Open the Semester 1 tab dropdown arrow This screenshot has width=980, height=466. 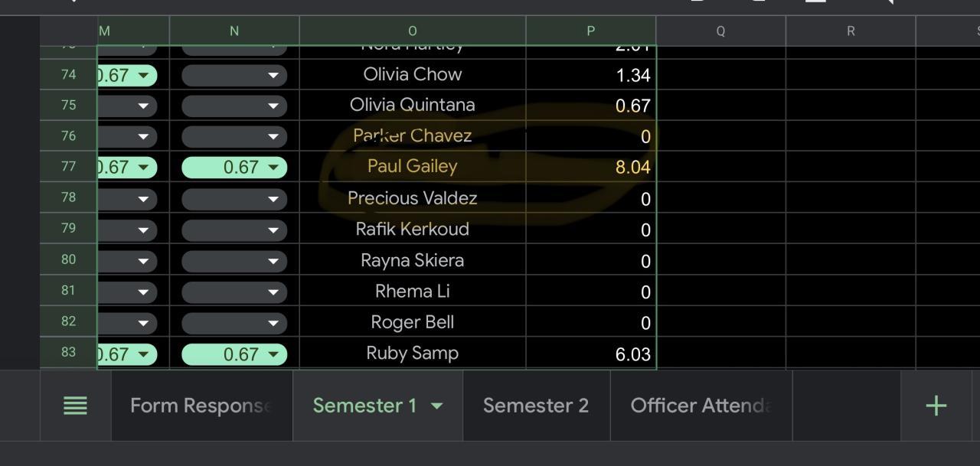[x=436, y=406]
